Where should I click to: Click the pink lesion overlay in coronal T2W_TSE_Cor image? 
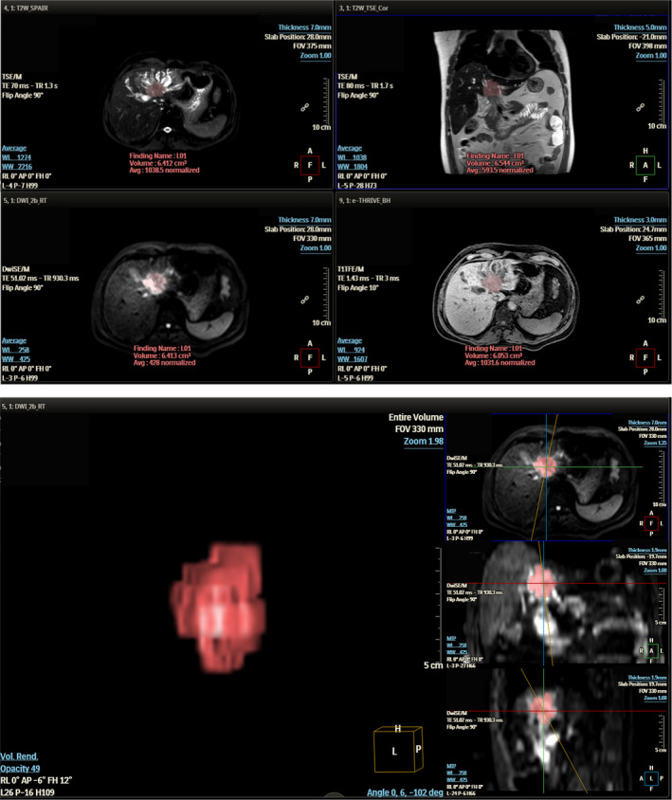491,88
